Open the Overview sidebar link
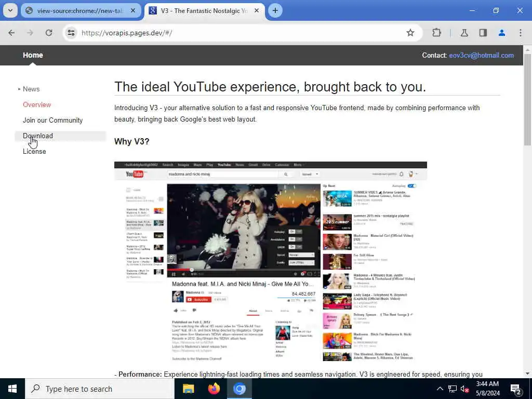Image resolution: width=532 pixels, height=399 pixels. click(x=37, y=104)
